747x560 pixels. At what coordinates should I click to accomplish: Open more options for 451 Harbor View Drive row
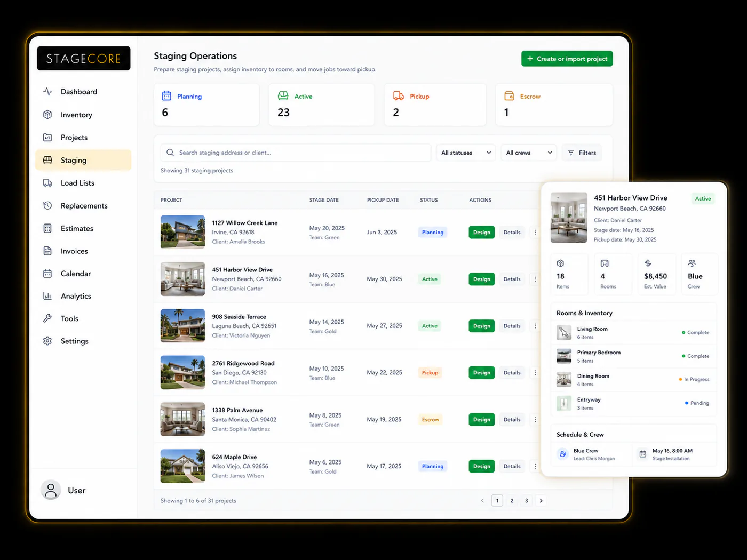click(535, 279)
